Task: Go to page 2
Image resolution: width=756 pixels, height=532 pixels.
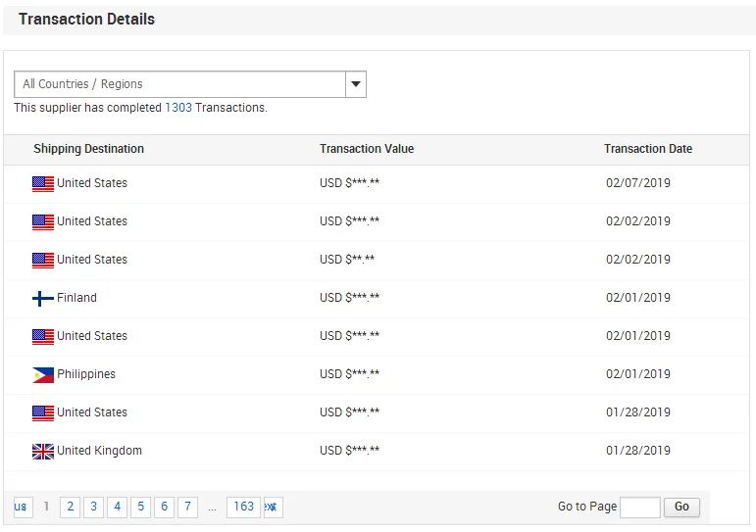Action: click(70, 507)
